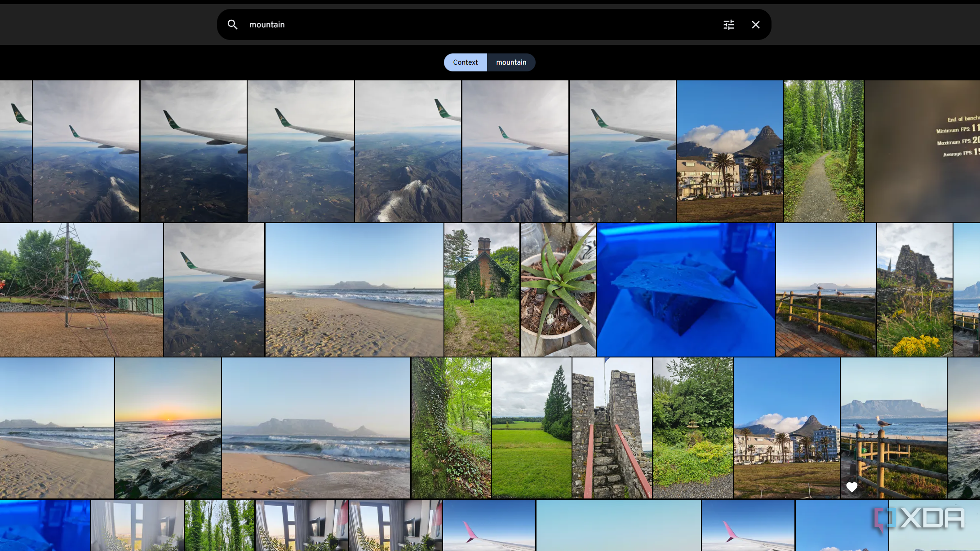Clear the mountain search with X
Image resolution: width=980 pixels, height=551 pixels.
(x=756, y=25)
